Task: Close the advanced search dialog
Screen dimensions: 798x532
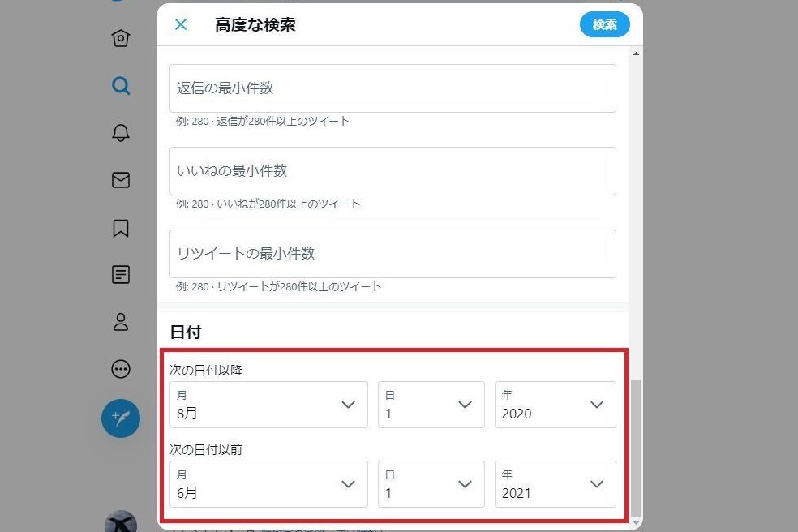Action: 181,24
